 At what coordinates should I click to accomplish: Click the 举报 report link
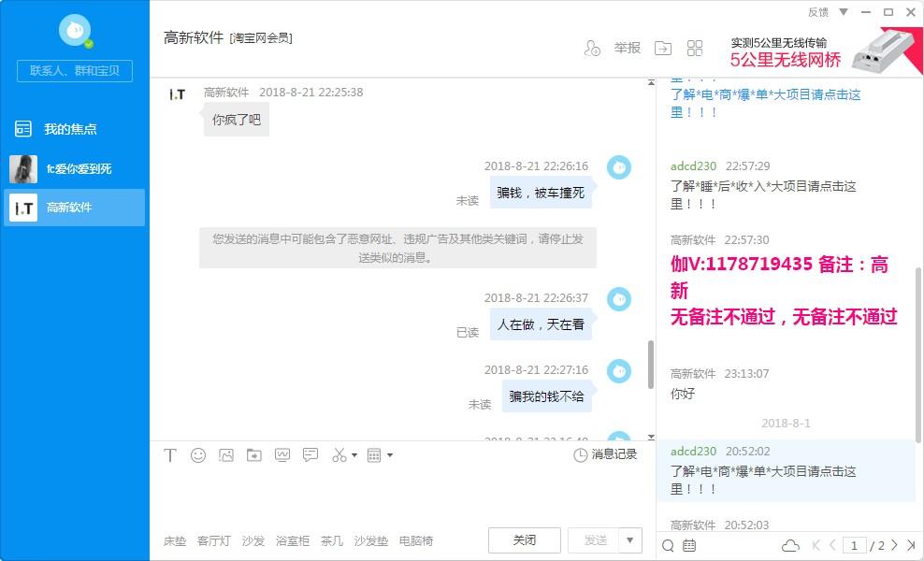tap(627, 49)
